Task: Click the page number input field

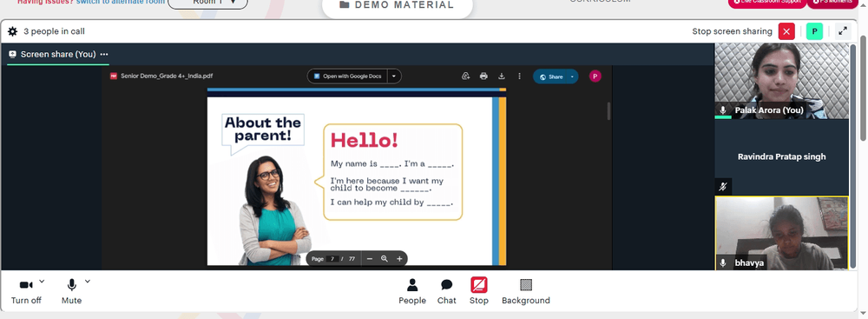Action: coord(332,259)
